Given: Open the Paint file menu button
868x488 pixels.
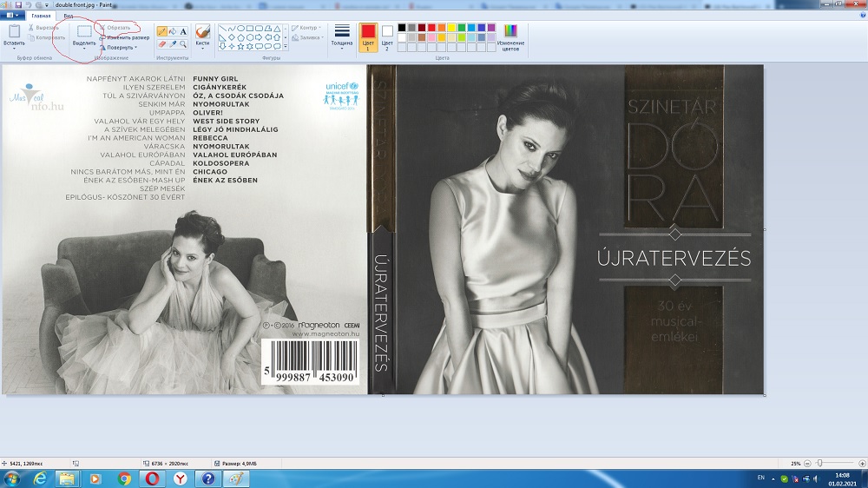Looking at the screenshot, I should coord(12,16).
